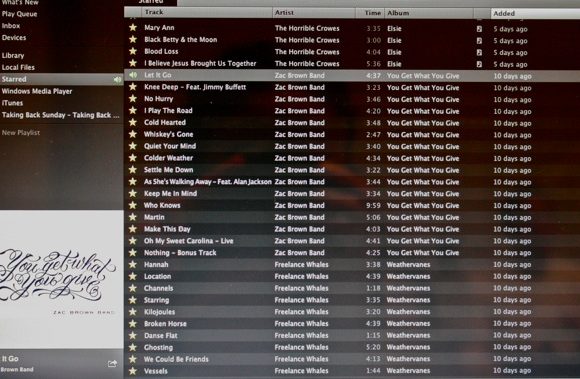The width and height of the screenshot is (580, 379).
Task: Click the local file icon for Mary Ann
Action: coord(479,29)
